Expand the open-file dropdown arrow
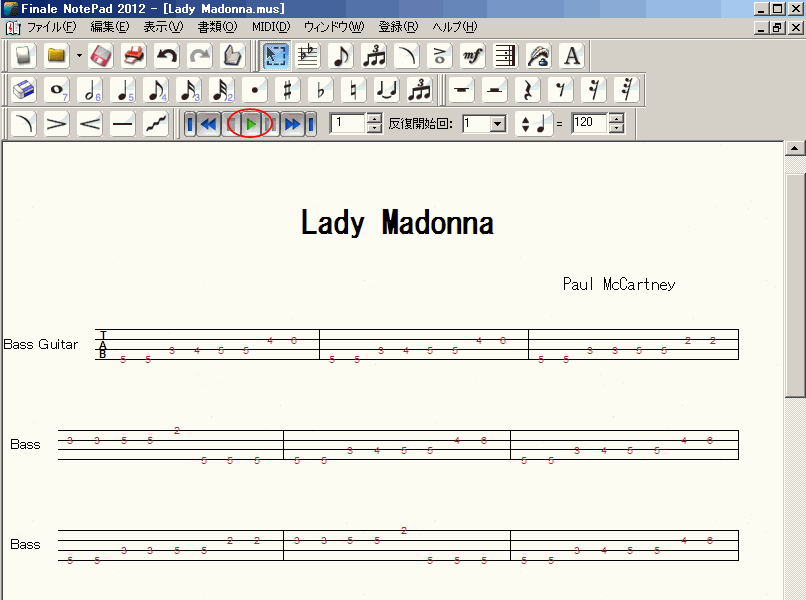 click(79, 56)
